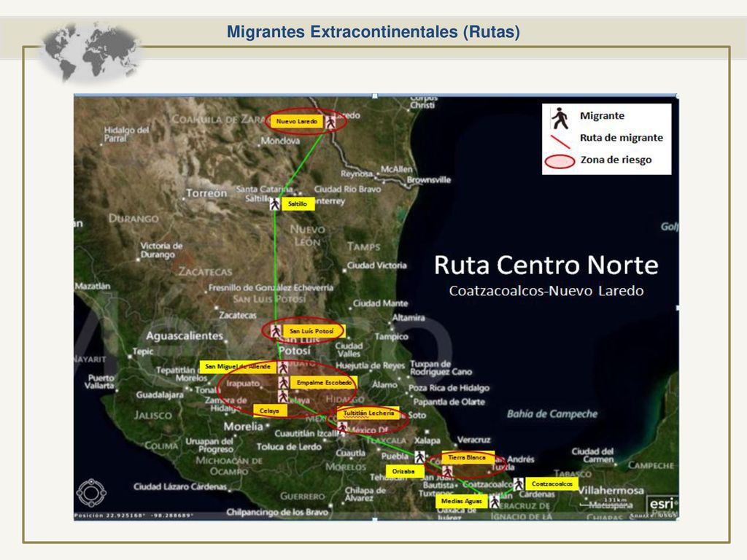Click the Tierra Blanca yellow label
This screenshot has height=560, width=747.
pos(468,458)
